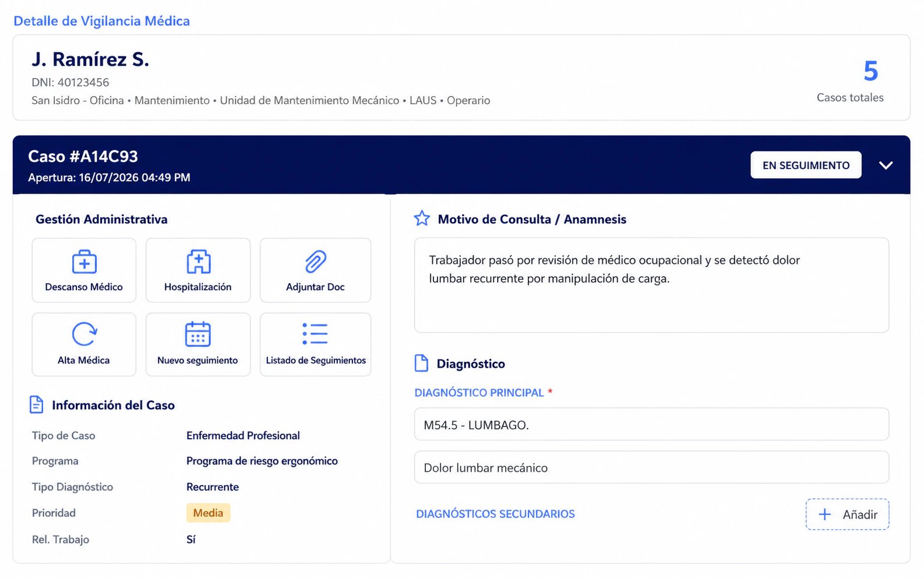Click the Nuevo seguimiento label
The image size is (924, 578).
coord(198,360)
